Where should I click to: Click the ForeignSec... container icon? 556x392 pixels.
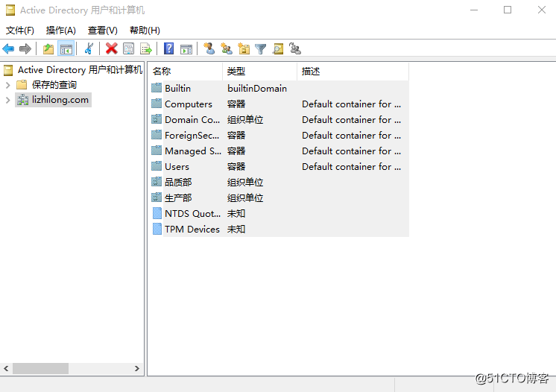[x=157, y=135]
